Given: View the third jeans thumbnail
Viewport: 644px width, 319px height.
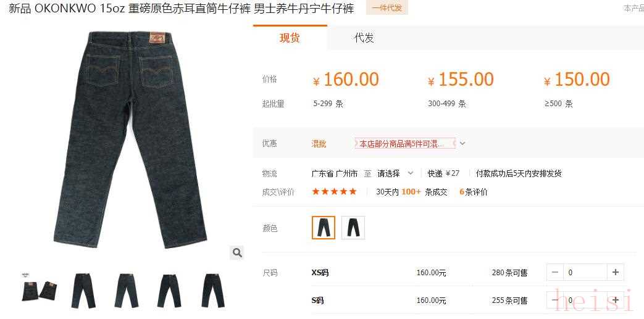Looking at the screenshot, I should point(127,290).
